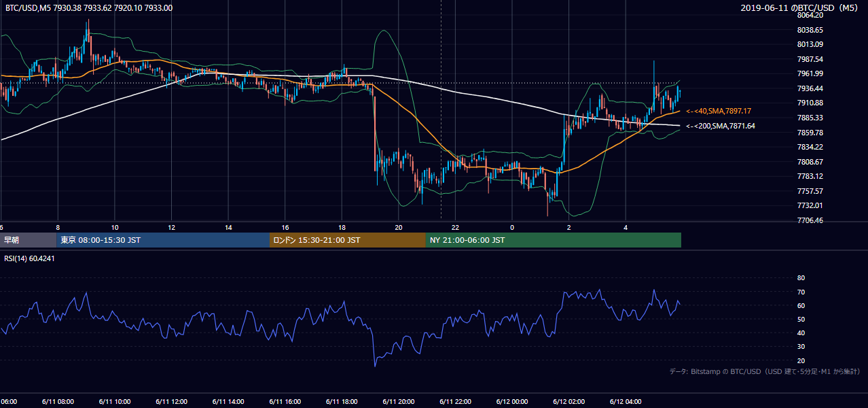Click the BTC/USD,M5 price header text

point(88,8)
